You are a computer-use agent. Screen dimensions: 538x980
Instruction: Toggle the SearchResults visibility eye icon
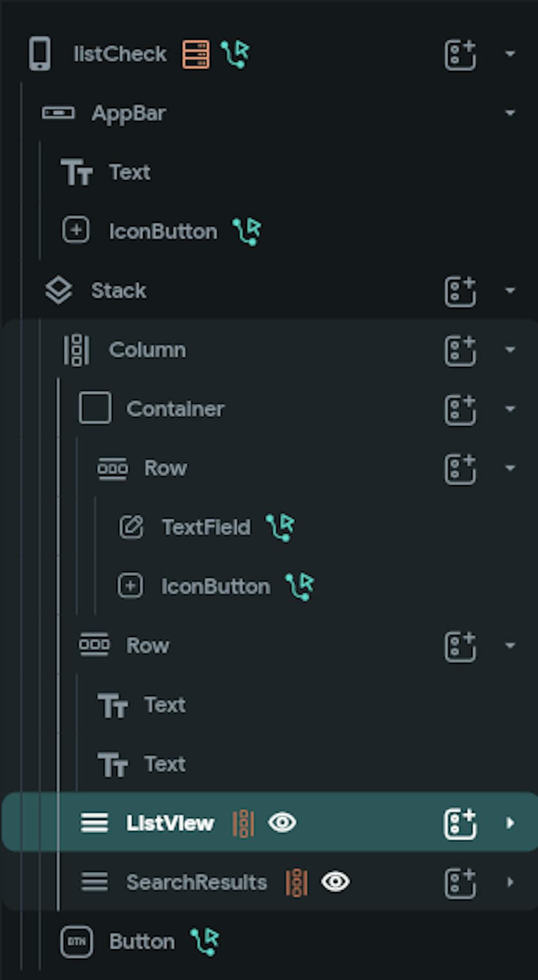(335, 882)
